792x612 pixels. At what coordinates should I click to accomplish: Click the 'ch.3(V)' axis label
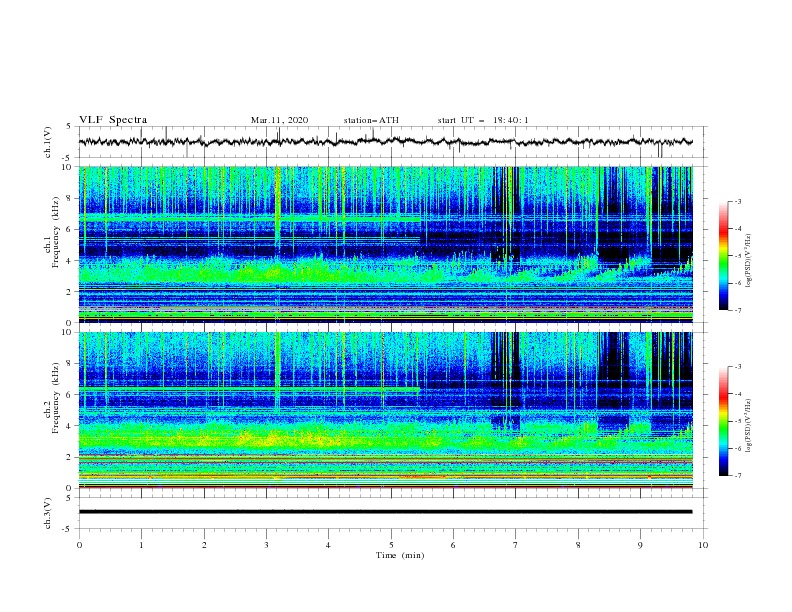click(x=48, y=513)
